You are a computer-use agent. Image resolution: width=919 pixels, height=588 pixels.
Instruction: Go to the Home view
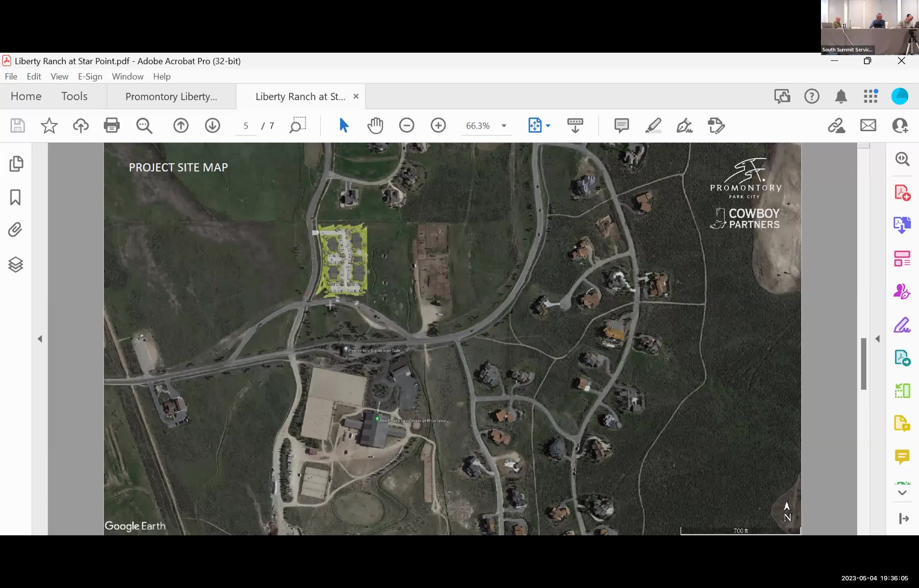tap(26, 96)
